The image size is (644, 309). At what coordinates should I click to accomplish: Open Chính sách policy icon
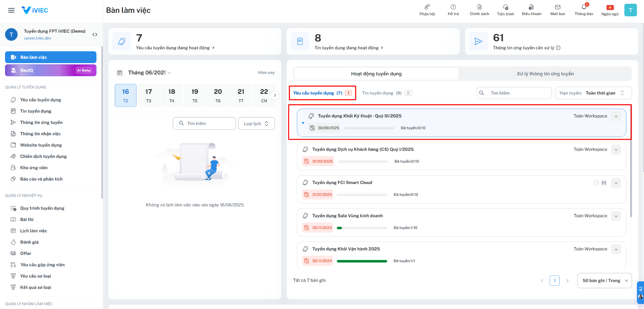click(x=479, y=7)
